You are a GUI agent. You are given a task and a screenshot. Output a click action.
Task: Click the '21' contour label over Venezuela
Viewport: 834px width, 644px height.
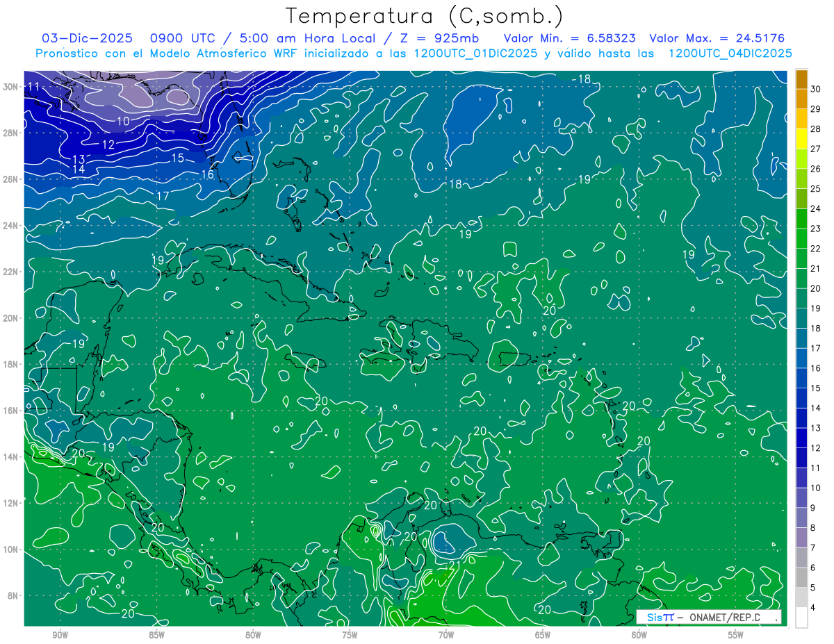[455, 565]
